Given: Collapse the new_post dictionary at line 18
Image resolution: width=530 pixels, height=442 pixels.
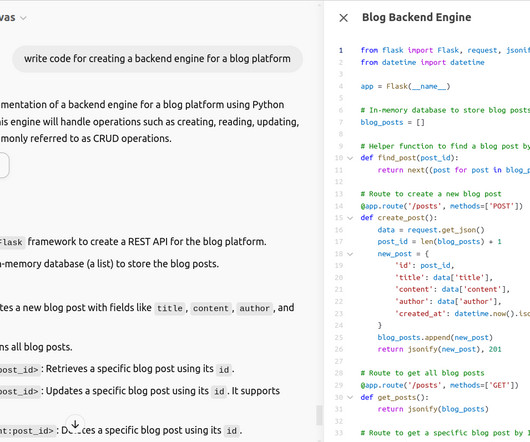Looking at the screenshot, I should pyautogui.click(x=350, y=254).
